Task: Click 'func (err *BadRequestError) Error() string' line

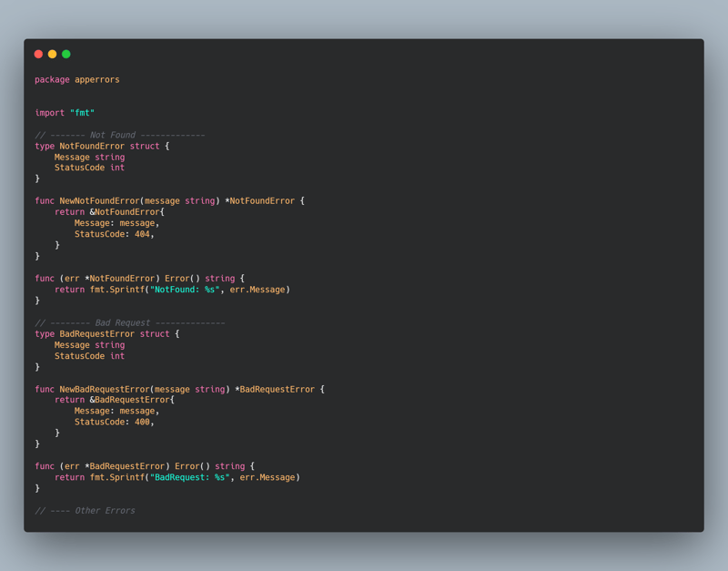Action: click(145, 466)
